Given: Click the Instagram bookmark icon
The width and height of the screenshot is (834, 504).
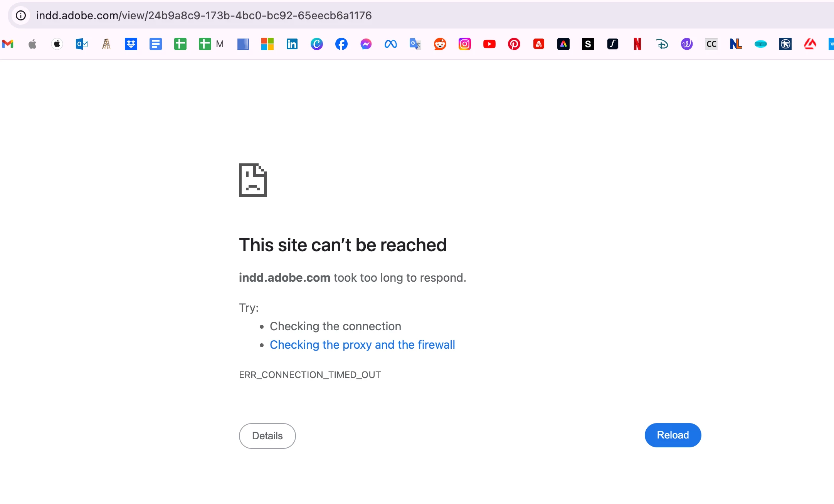Looking at the screenshot, I should (x=464, y=44).
